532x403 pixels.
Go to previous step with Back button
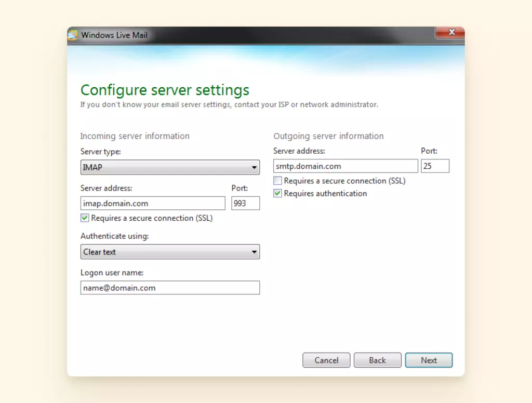coord(378,360)
